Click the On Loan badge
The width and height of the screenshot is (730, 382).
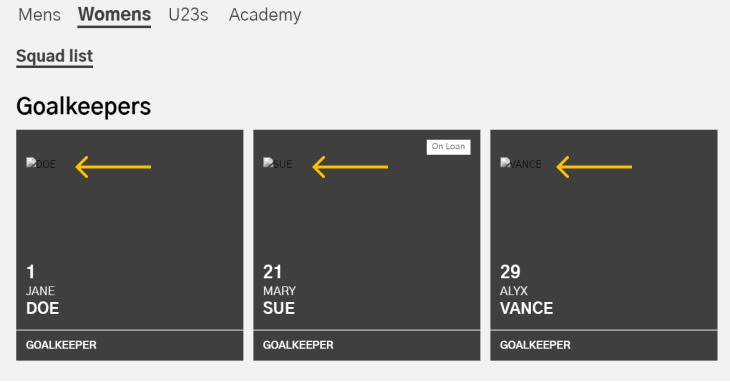(x=448, y=147)
